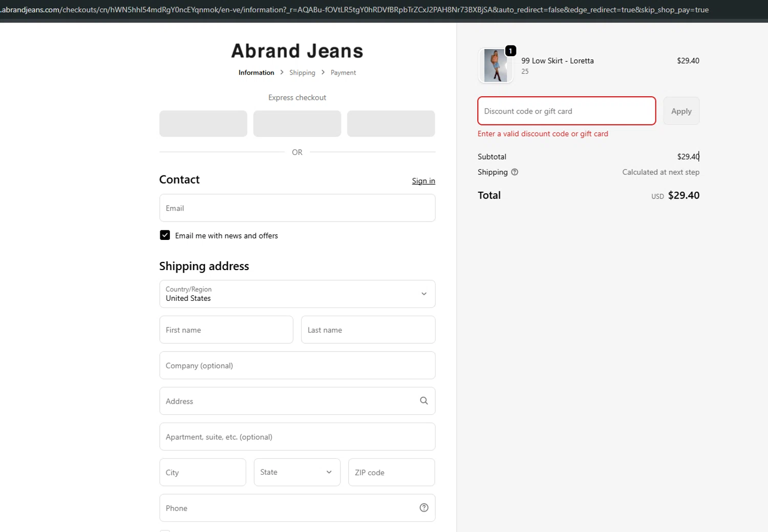Click the 99 Low Skirt product thumbnail
The image size is (768, 532).
tap(496, 65)
